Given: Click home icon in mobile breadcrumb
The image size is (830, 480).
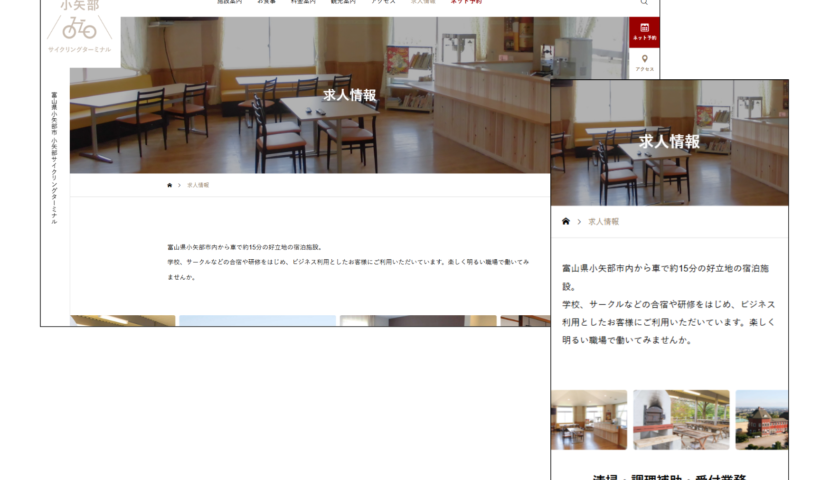Looking at the screenshot, I should (566, 221).
